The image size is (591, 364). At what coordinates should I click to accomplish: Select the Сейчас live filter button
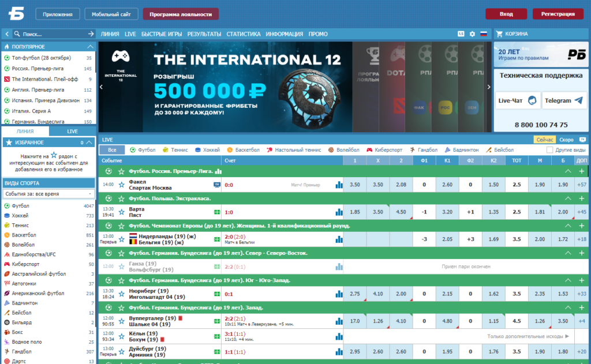(x=545, y=140)
